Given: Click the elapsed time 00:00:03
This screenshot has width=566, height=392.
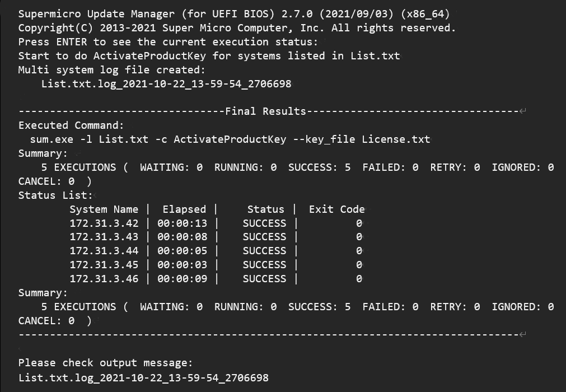Looking at the screenshot, I should [x=182, y=265].
